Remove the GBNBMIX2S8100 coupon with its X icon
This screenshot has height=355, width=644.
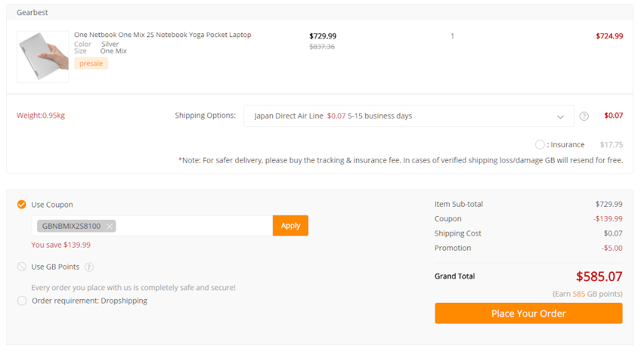click(109, 226)
